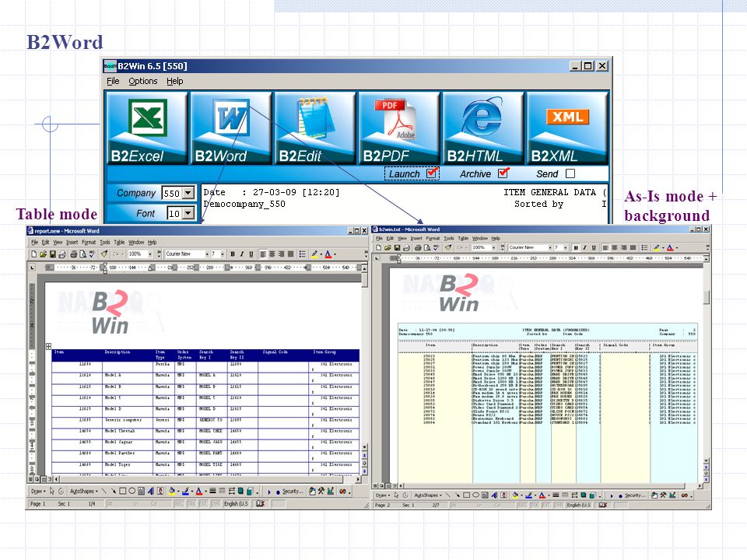Click highlight color swatch in report.new toolbar
The image size is (747, 560).
click(x=314, y=254)
